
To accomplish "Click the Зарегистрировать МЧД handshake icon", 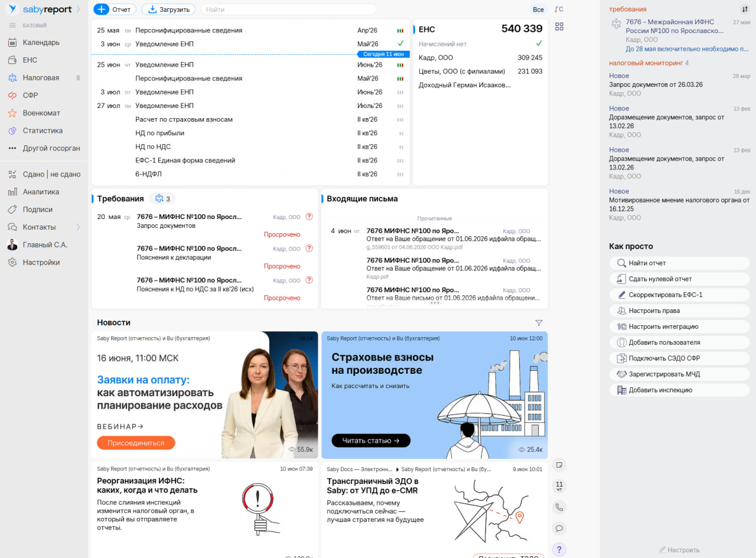I will [x=621, y=374].
